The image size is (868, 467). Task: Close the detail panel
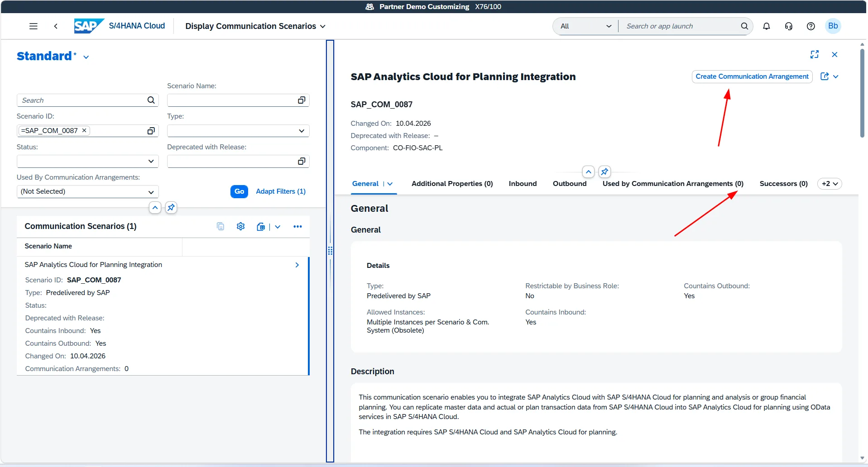[834, 54]
